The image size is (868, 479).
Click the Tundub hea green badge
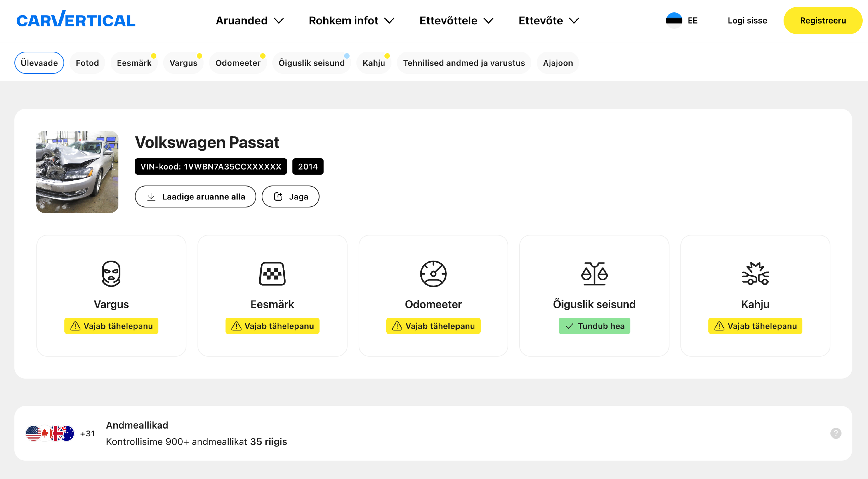(594, 326)
